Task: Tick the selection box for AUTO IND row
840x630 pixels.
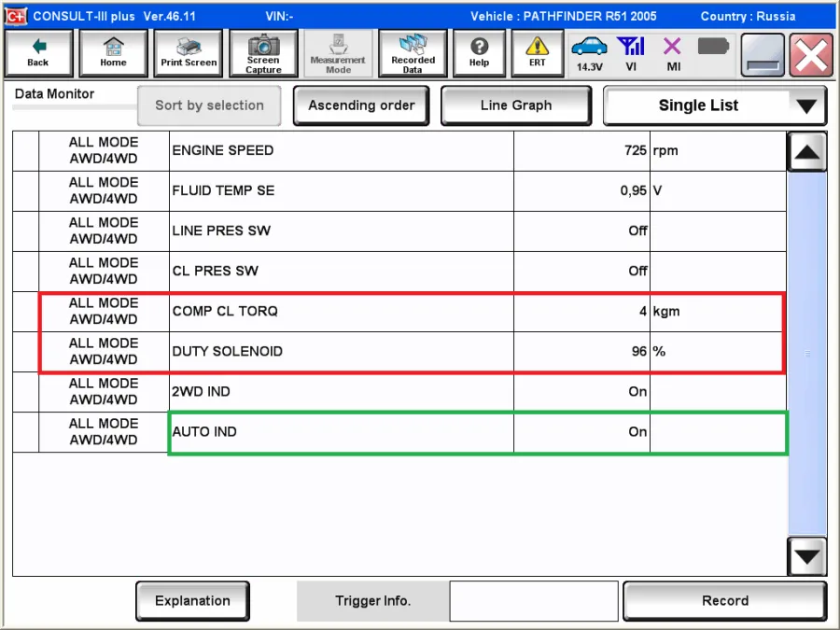Action: tap(26, 432)
